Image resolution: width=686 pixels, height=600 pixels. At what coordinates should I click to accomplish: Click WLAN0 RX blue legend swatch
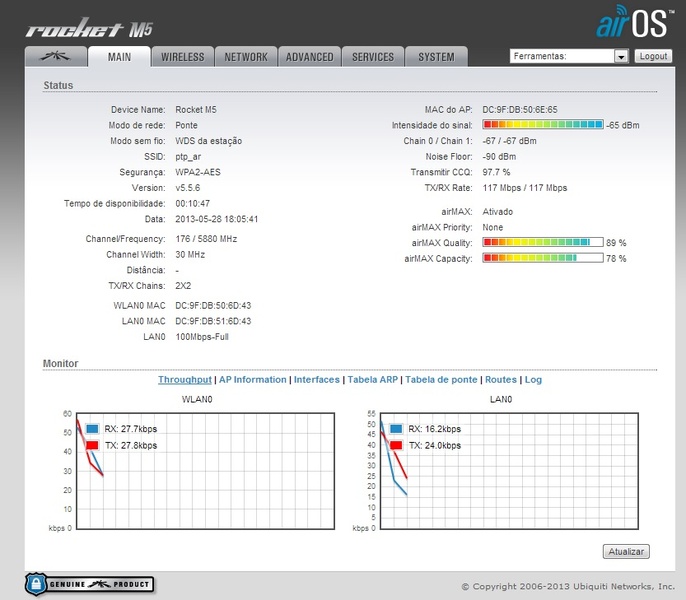(92, 428)
